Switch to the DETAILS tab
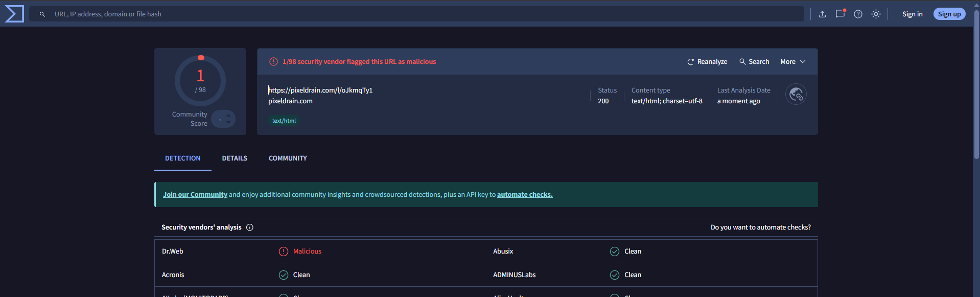This screenshot has height=297, width=980. point(235,158)
